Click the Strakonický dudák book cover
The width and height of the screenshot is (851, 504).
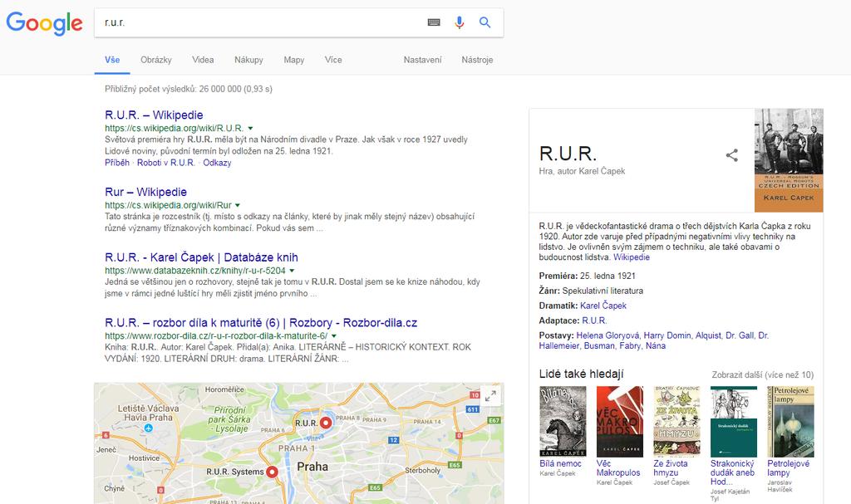point(734,422)
